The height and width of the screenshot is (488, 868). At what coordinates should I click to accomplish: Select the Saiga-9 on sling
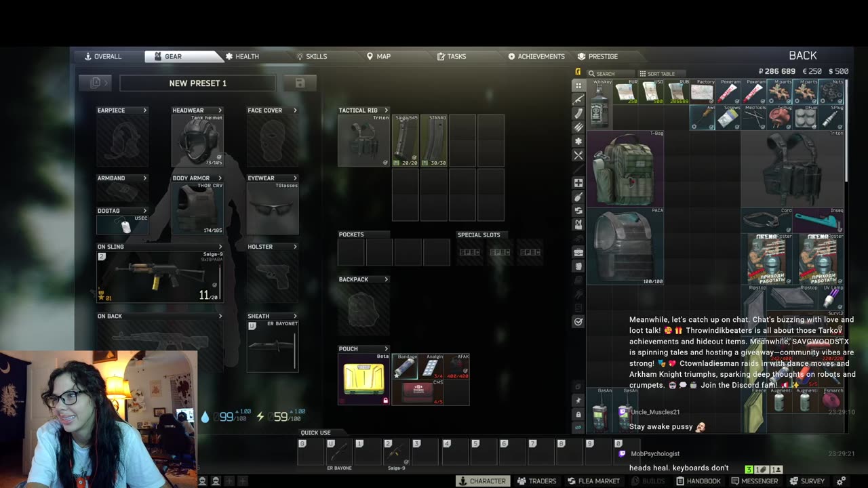160,277
